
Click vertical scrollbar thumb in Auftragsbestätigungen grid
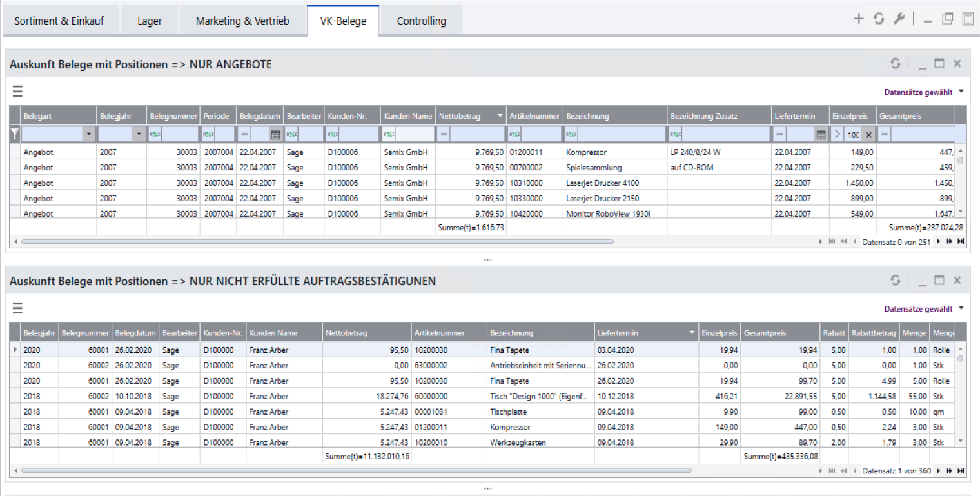[961, 358]
